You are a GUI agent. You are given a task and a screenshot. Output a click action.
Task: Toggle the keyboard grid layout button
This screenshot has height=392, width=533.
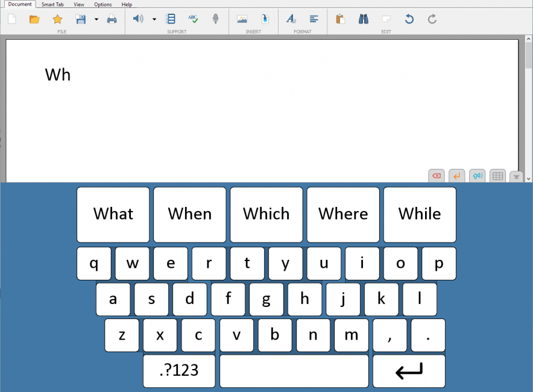tap(497, 176)
